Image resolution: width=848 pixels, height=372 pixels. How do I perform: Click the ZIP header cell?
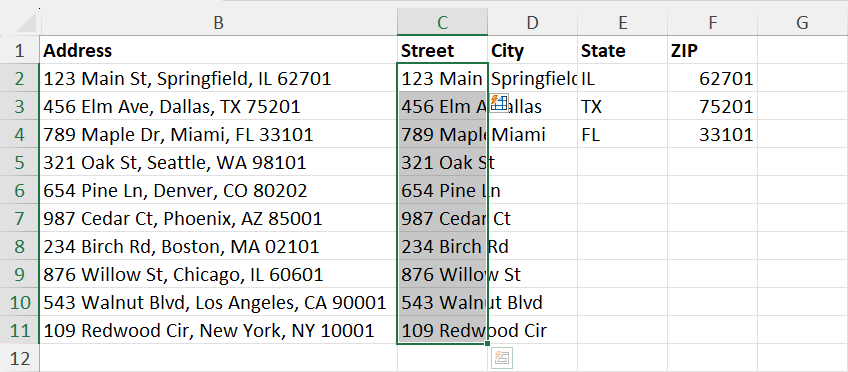pos(712,50)
